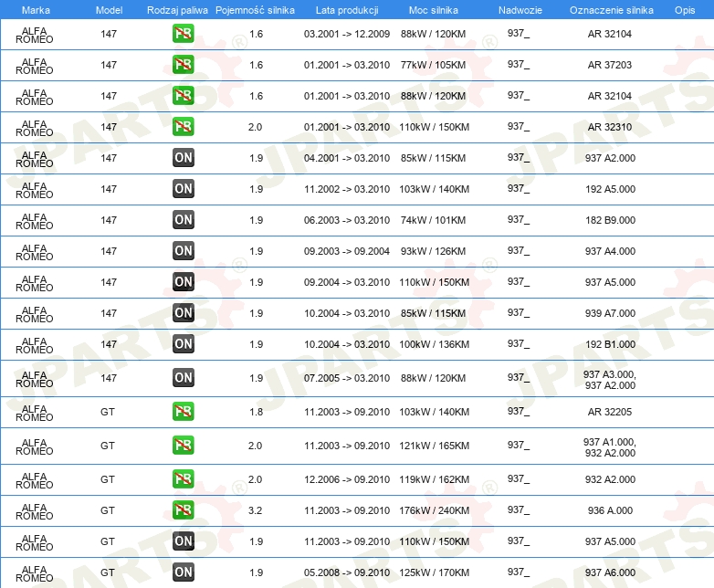This screenshot has height=588, width=714.
Task: Click the Lata produkcji column header
Action: 347,10
